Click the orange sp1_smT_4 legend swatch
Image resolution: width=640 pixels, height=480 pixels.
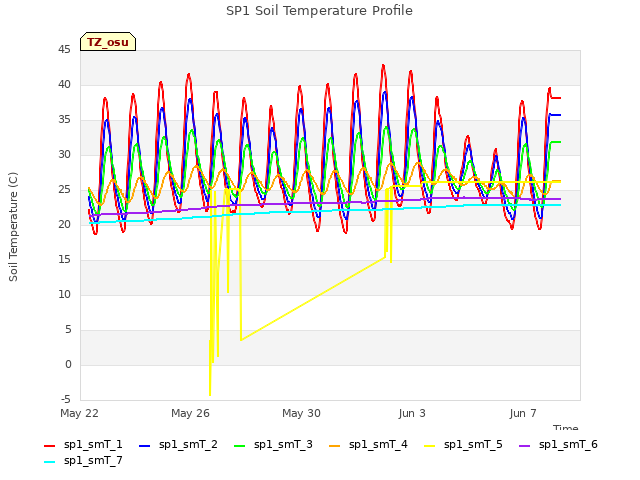click(x=334, y=446)
